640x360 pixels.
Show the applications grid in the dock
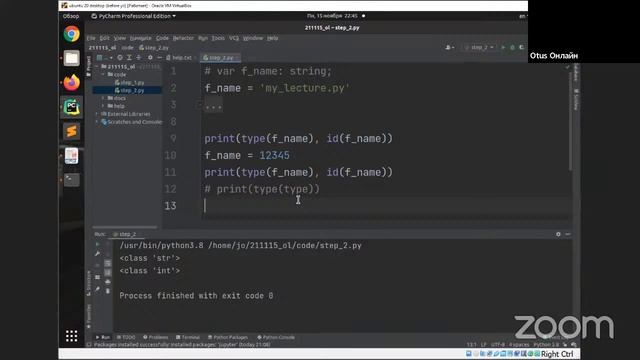click(71, 336)
